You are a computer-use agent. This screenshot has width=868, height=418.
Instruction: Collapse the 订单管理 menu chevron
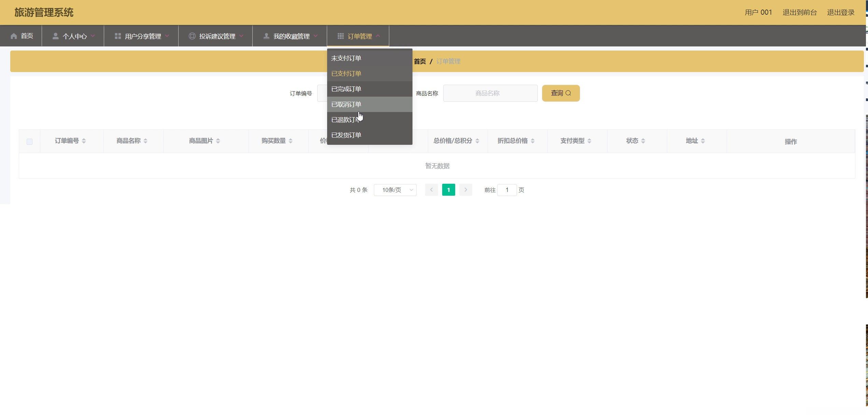pos(378,36)
